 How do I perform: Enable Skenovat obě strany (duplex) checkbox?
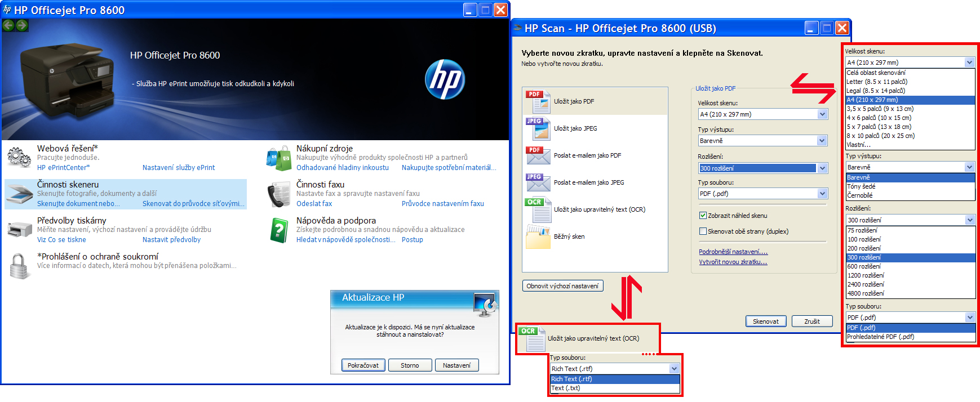pyautogui.click(x=703, y=231)
